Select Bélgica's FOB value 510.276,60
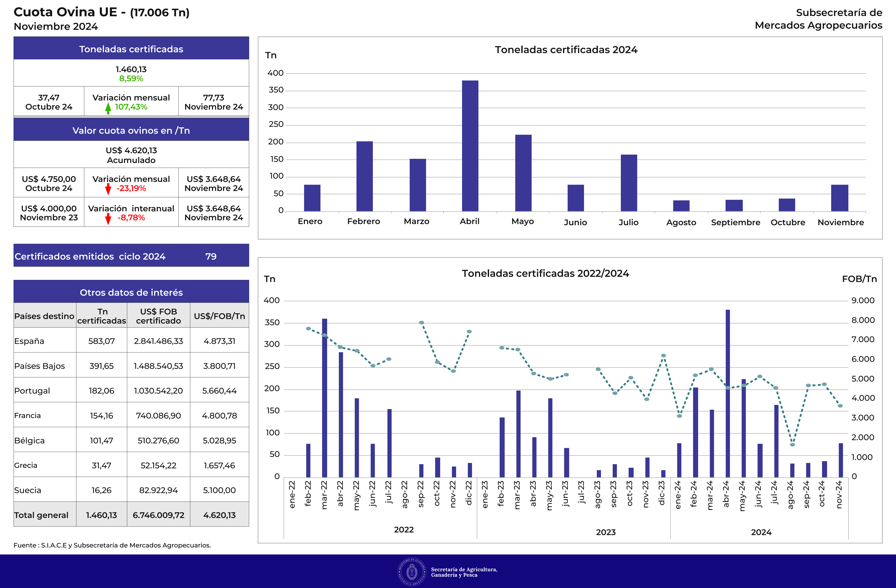Screen dimensions: 896x588 [159, 440]
